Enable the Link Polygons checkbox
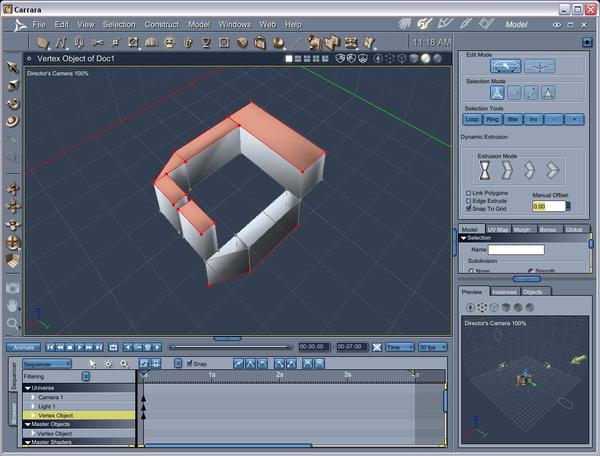Image resolution: width=600 pixels, height=456 pixels. point(470,192)
